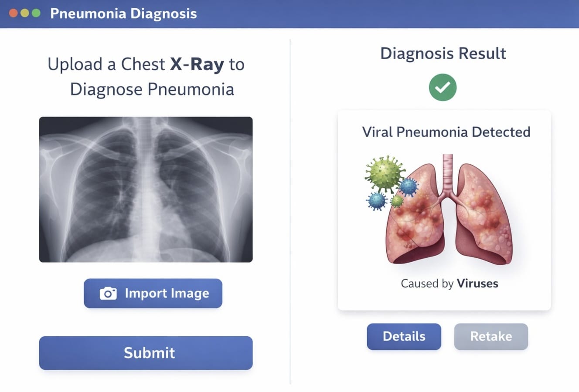
Task: Click the Caused by Viruses caption
Action: pyautogui.click(x=450, y=284)
